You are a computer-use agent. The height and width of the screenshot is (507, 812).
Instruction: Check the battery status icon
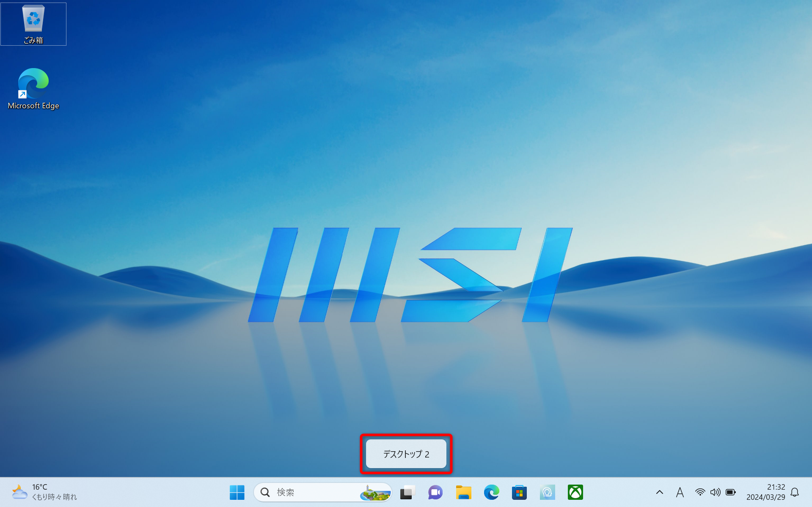731,492
